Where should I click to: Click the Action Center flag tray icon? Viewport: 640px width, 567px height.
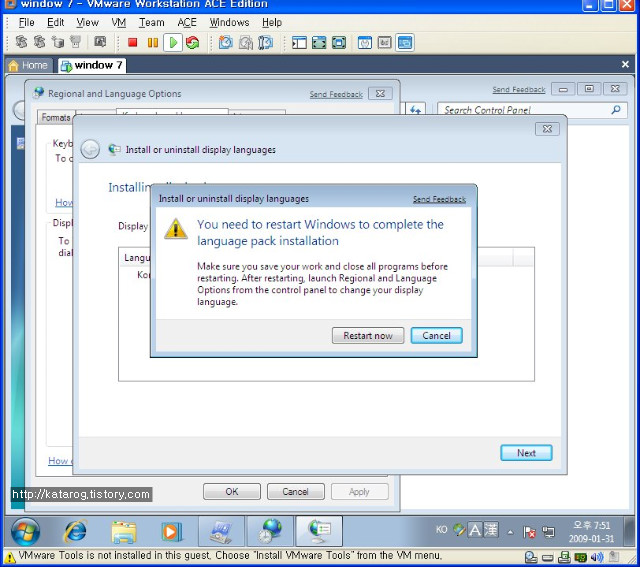click(529, 532)
